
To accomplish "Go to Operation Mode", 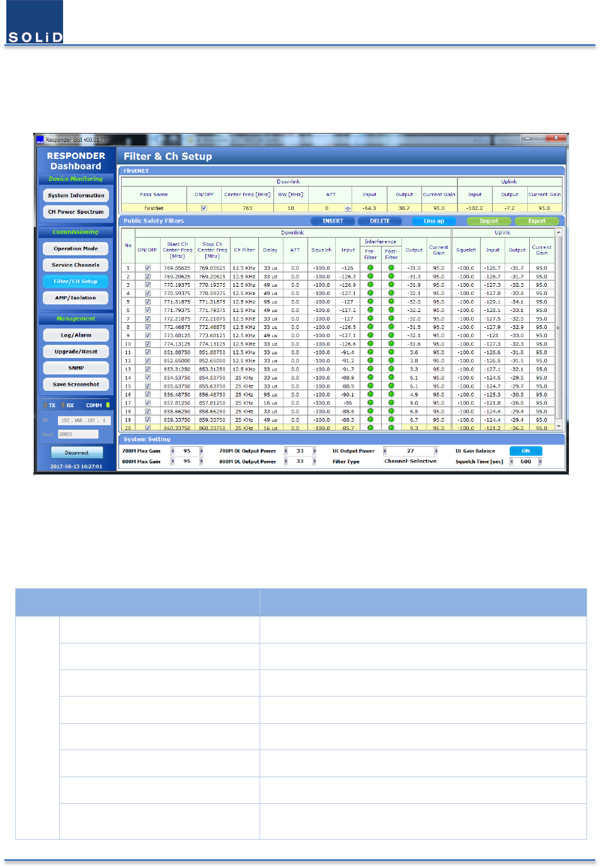I will coord(76,248).
